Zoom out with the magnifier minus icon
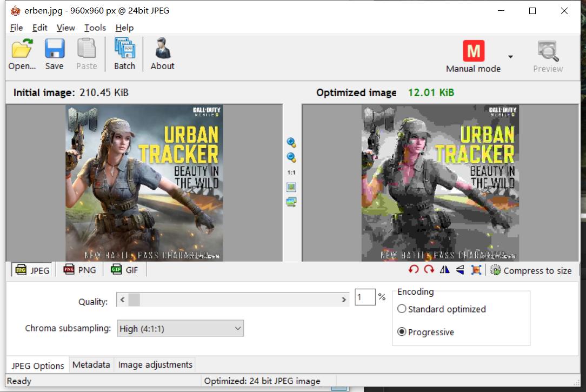This screenshot has width=586, height=392. [x=291, y=157]
